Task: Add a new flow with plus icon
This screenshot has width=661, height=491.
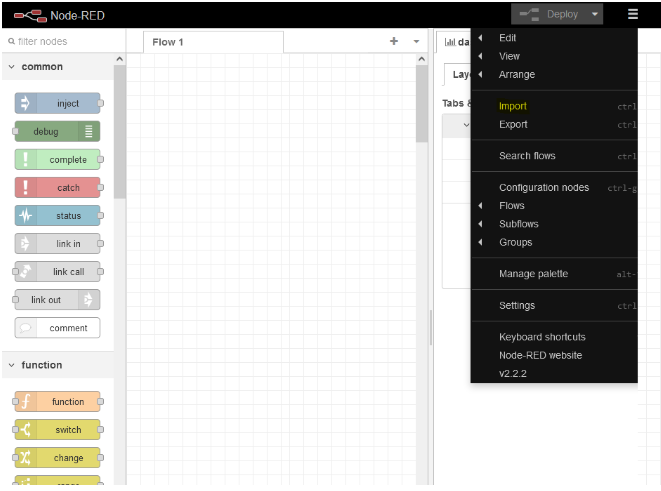Action: coord(394,41)
